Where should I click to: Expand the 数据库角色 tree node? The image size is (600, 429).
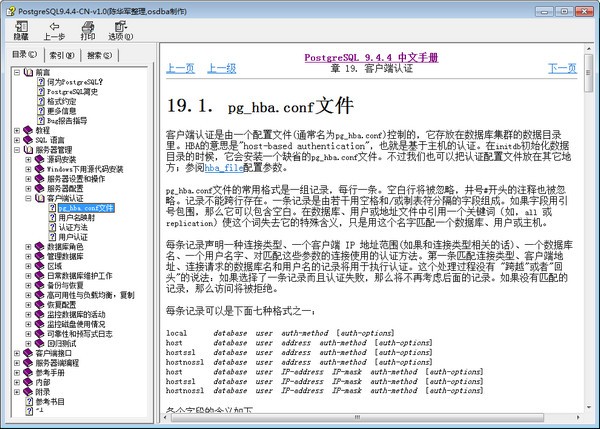tap(28, 246)
